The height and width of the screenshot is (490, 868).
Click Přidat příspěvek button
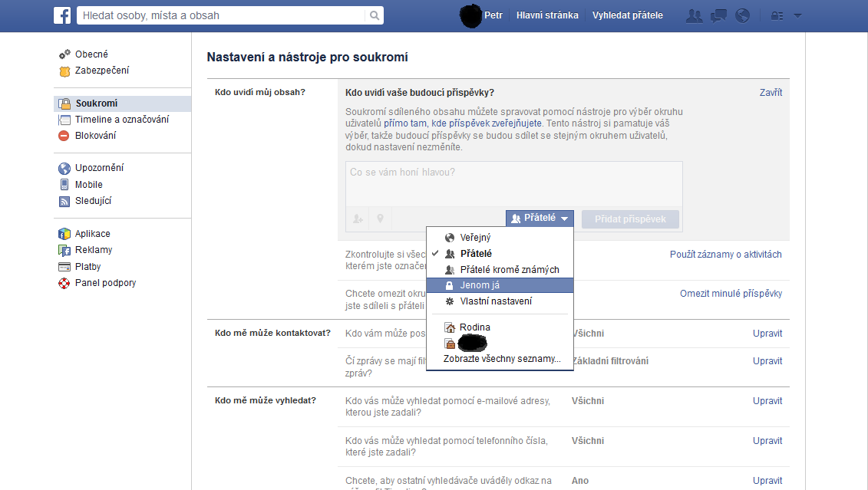(631, 219)
